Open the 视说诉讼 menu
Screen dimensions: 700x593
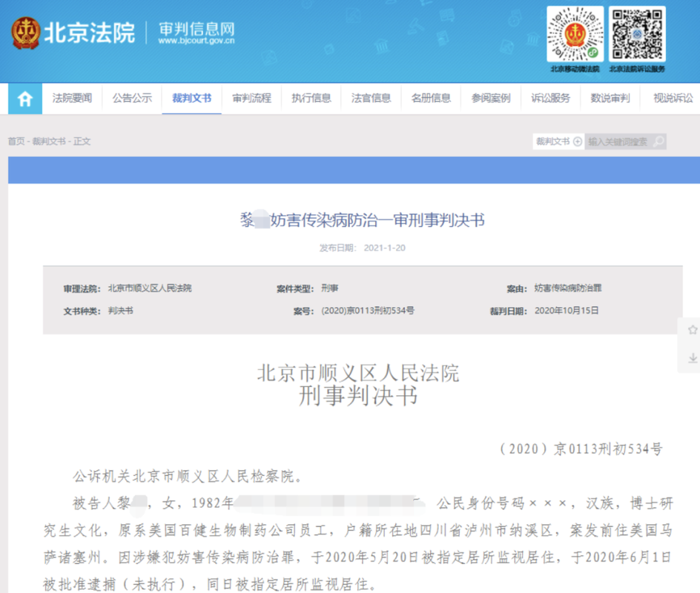tap(673, 98)
